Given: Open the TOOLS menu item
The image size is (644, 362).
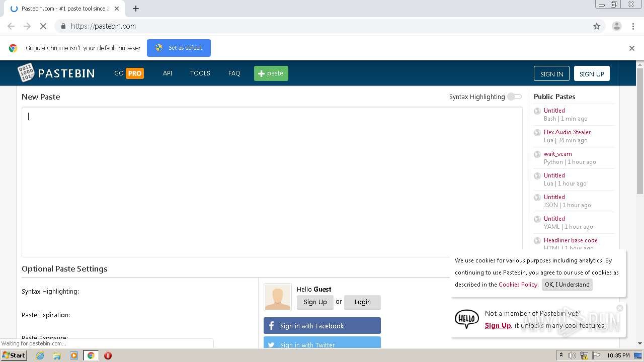Looking at the screenshot, I should pyautogui.click(x=200, y=73).
